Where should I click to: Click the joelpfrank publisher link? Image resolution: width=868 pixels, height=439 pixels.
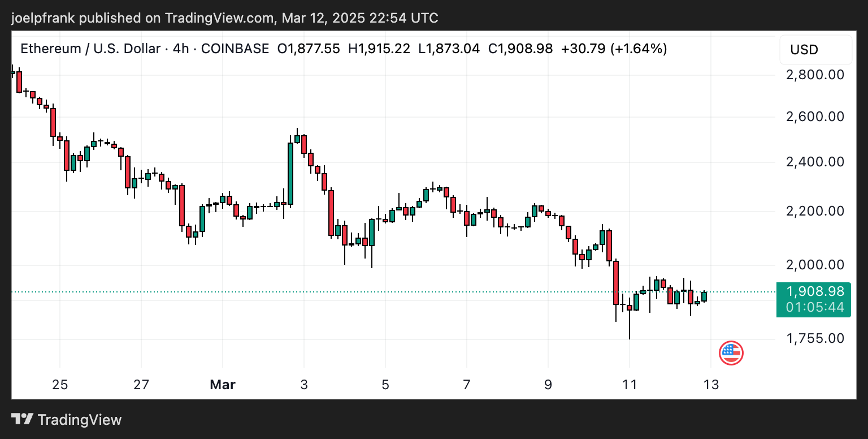(x=41, y=18)
